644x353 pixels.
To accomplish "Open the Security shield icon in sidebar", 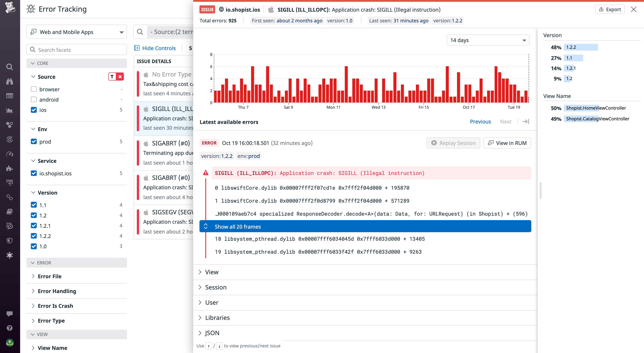I will 9,240.
